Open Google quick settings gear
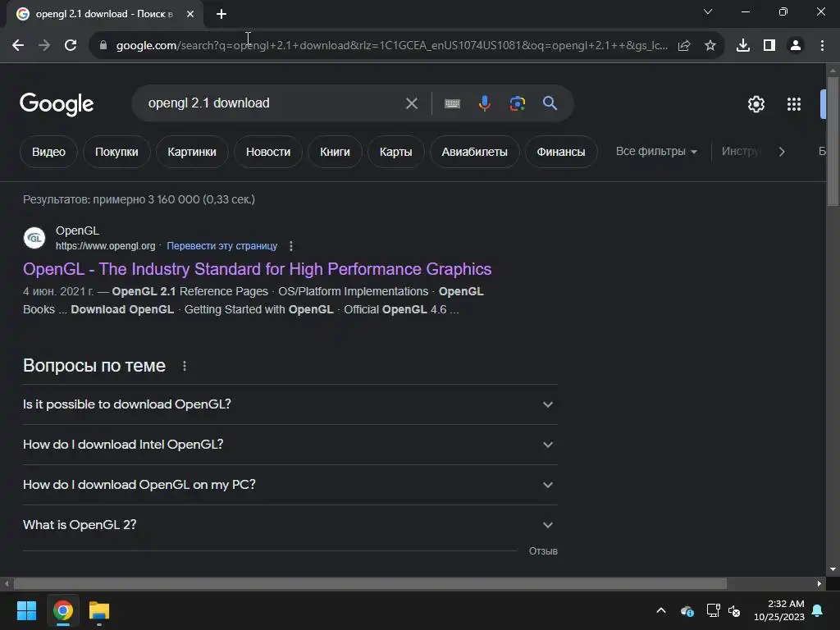This screenshot has width=840, height=630. point(756,104)
